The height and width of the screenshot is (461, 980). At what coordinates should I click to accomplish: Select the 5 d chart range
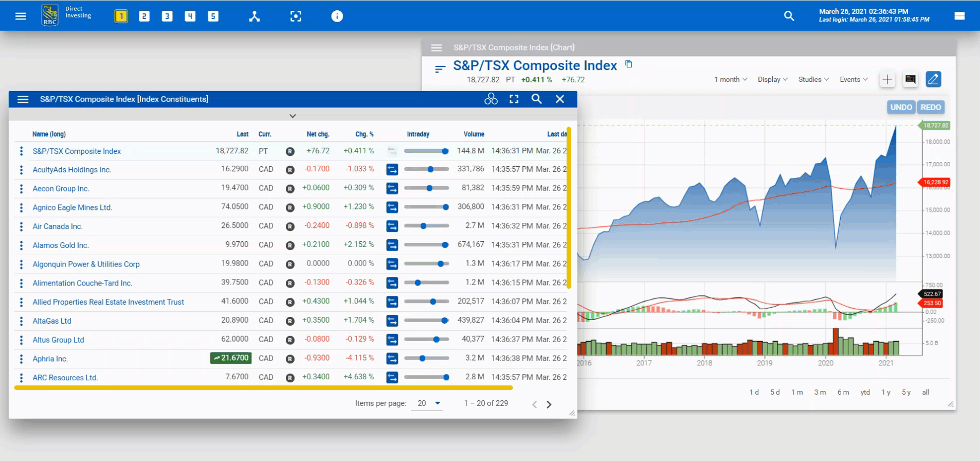[x=775, y=392]
